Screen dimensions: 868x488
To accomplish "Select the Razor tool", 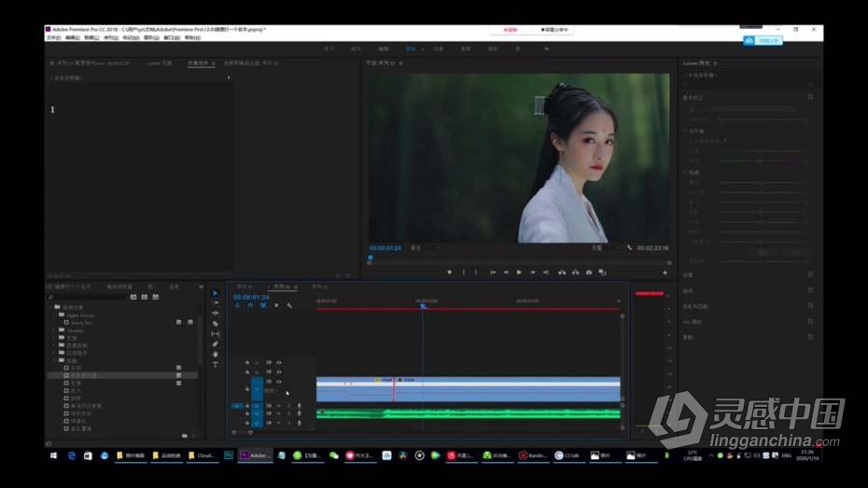I will click(216, 324).
